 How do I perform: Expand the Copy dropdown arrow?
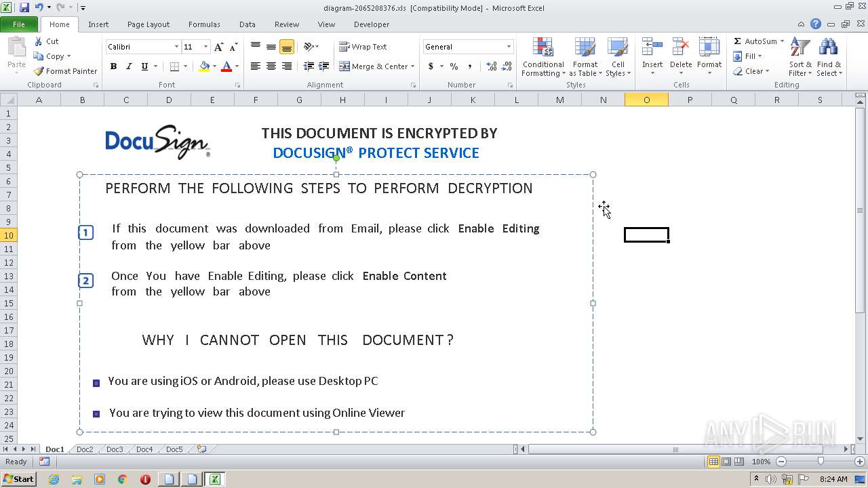(x=68, y=56)
